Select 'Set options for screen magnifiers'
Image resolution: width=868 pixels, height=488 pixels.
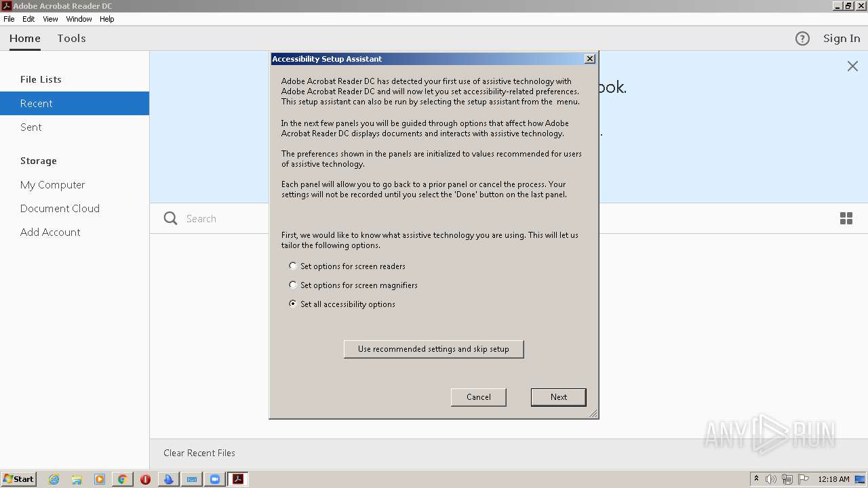point(353,285)
